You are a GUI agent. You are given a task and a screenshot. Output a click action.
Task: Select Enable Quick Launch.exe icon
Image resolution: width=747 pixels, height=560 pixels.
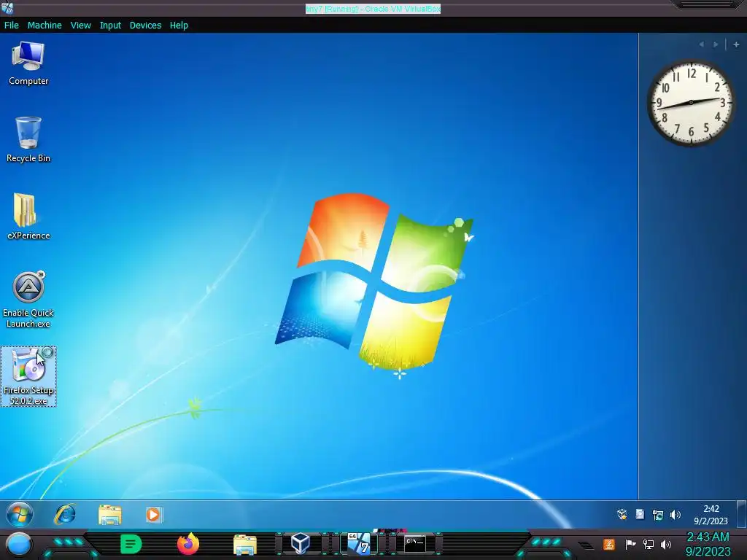[28, 300]
